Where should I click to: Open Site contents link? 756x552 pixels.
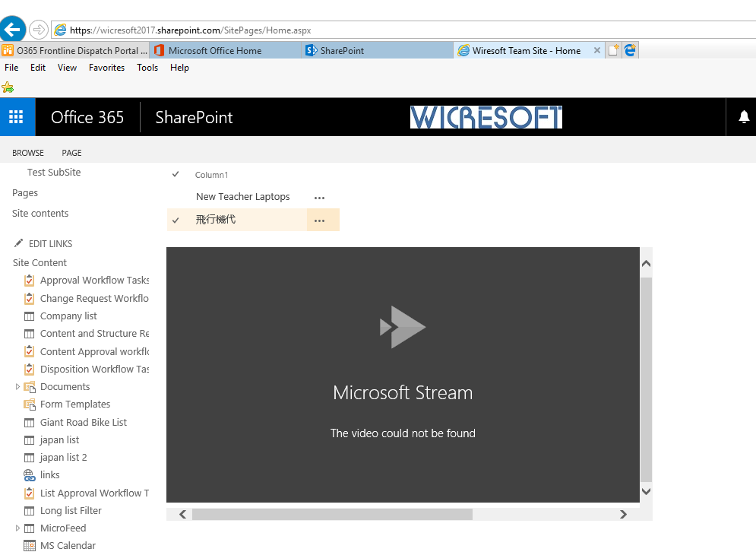40,213
